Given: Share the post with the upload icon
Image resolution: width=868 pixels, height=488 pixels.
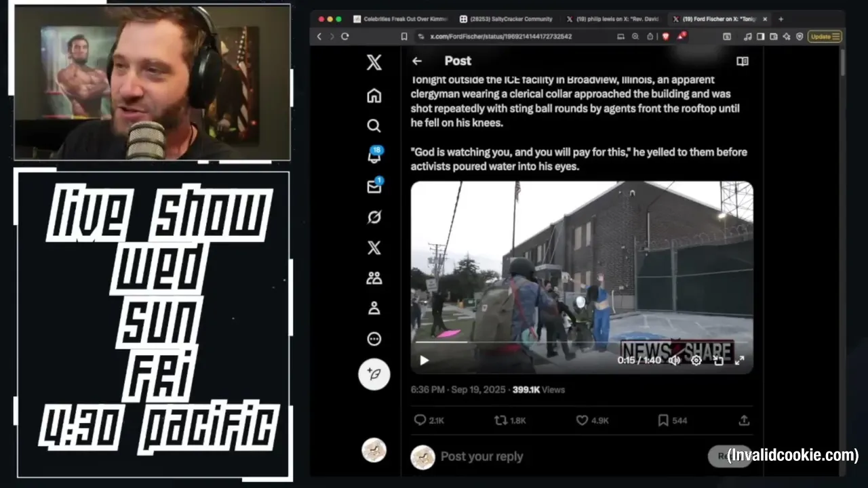Looking at the screenshot, I should tap(744, 420).
